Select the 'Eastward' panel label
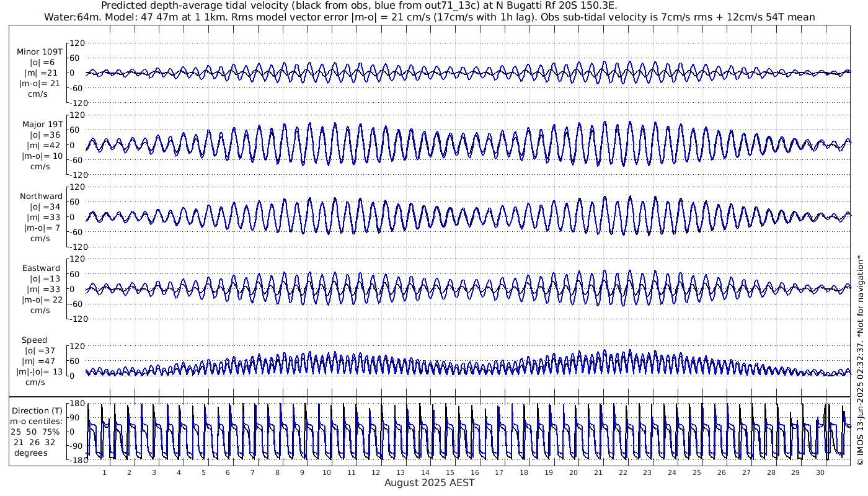The image size is (868, 496). (42, 268)
